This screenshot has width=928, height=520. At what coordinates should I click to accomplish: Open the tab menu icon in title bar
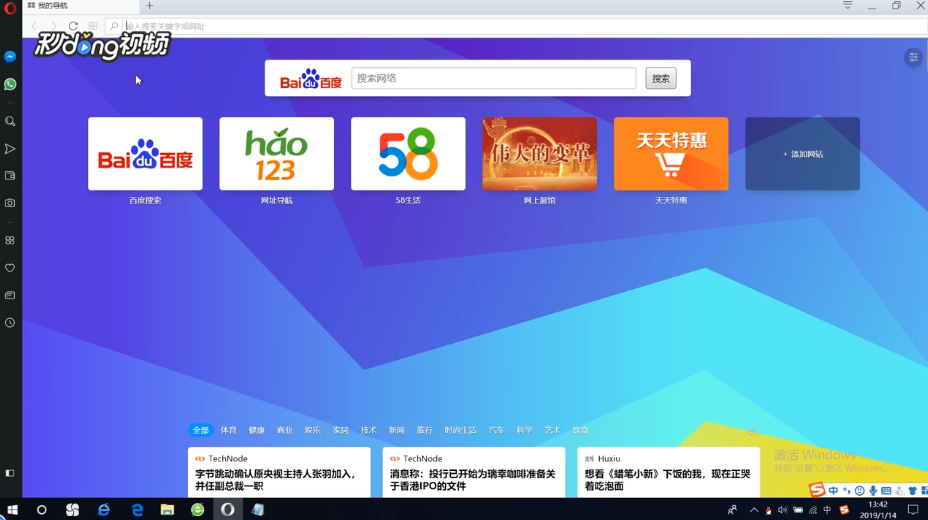pyautogui.click(x=848, y=5)
